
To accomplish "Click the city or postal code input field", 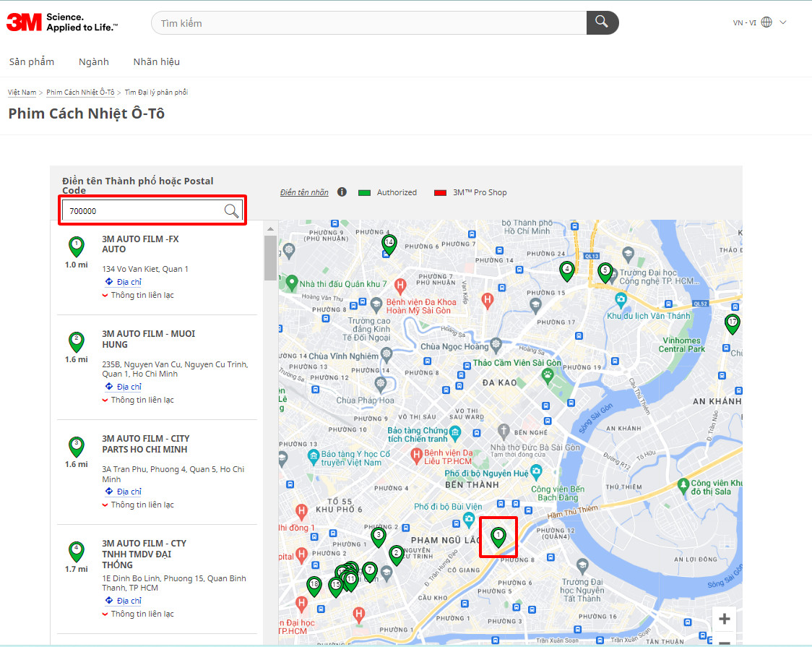I will [143, 211].
